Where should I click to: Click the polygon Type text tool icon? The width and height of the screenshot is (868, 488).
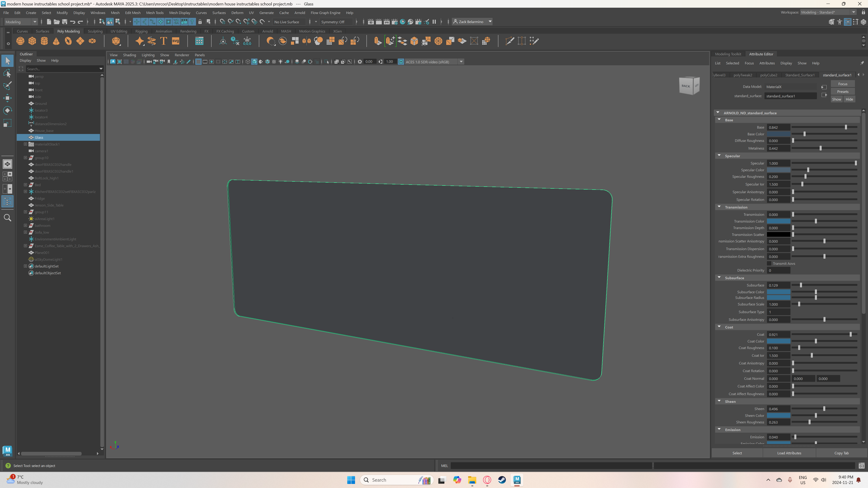[x=163, y=41]
